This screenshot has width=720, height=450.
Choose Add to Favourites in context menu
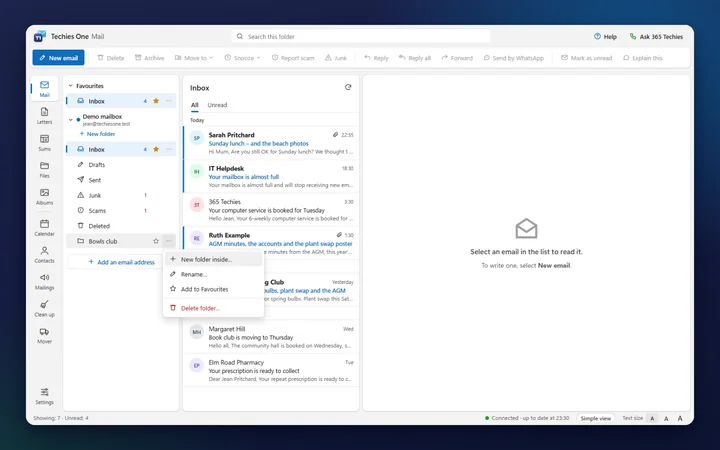214,289
